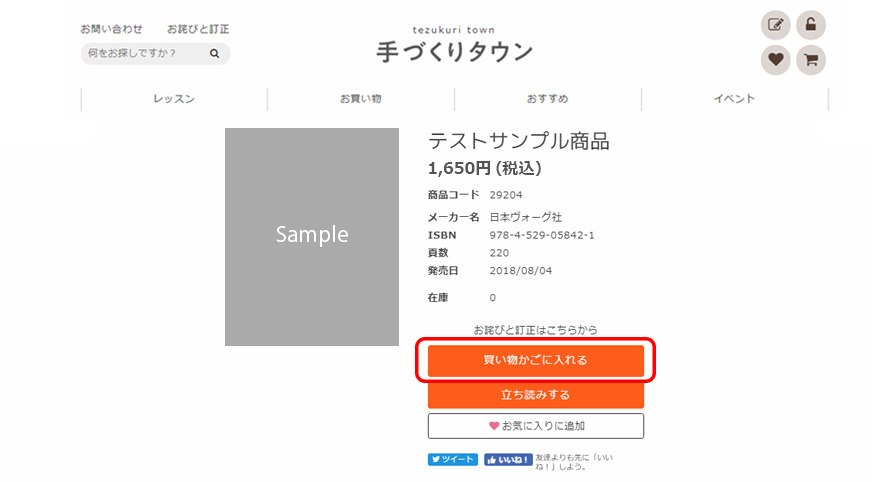
Task: Click the Facebook いいね! button
Action: 508,460
